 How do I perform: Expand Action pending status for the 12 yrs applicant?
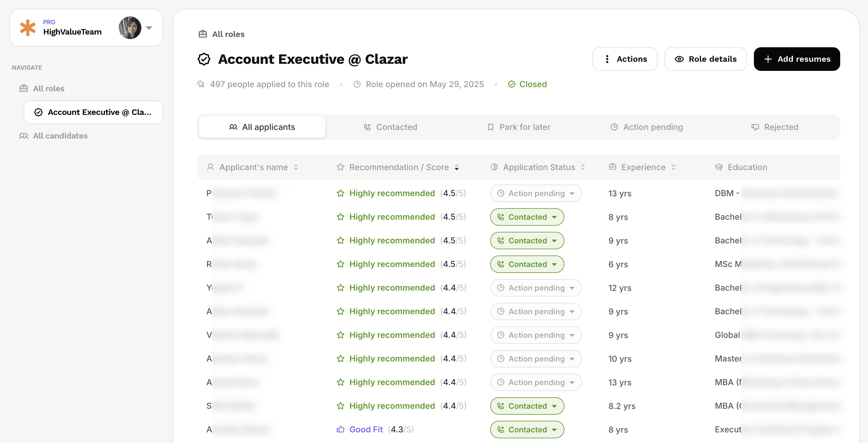pos(536,288)
